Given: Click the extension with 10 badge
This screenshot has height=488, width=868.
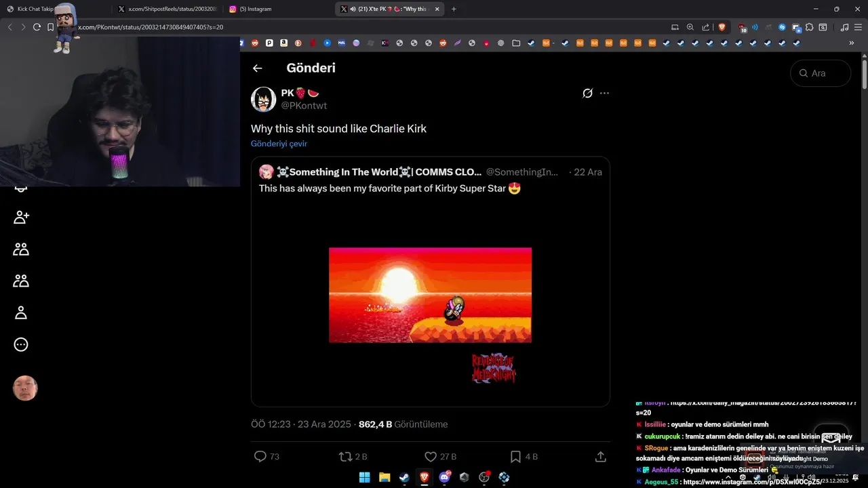Looking at the screenshot, I should [743, 28].
